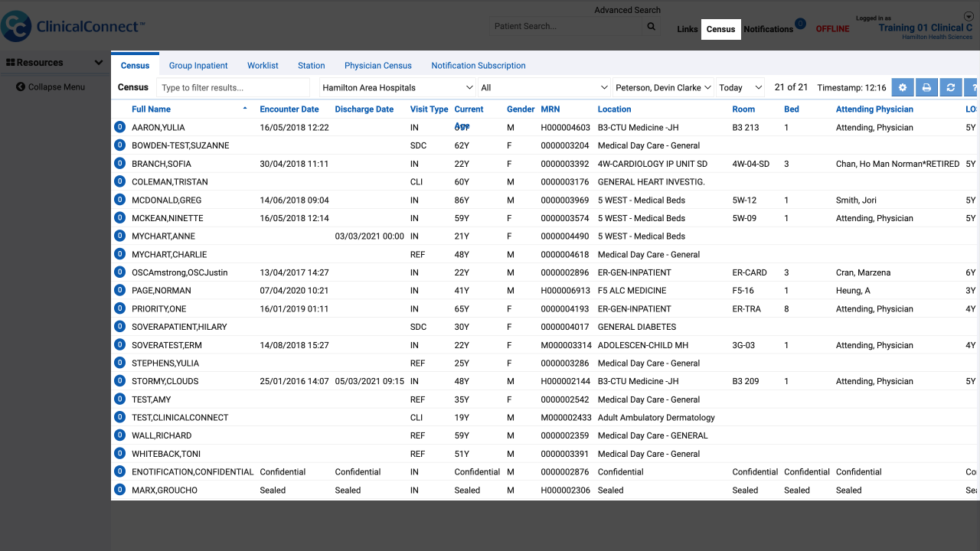Click the filter results input field

pyautogui.click(x=233, y=87)
